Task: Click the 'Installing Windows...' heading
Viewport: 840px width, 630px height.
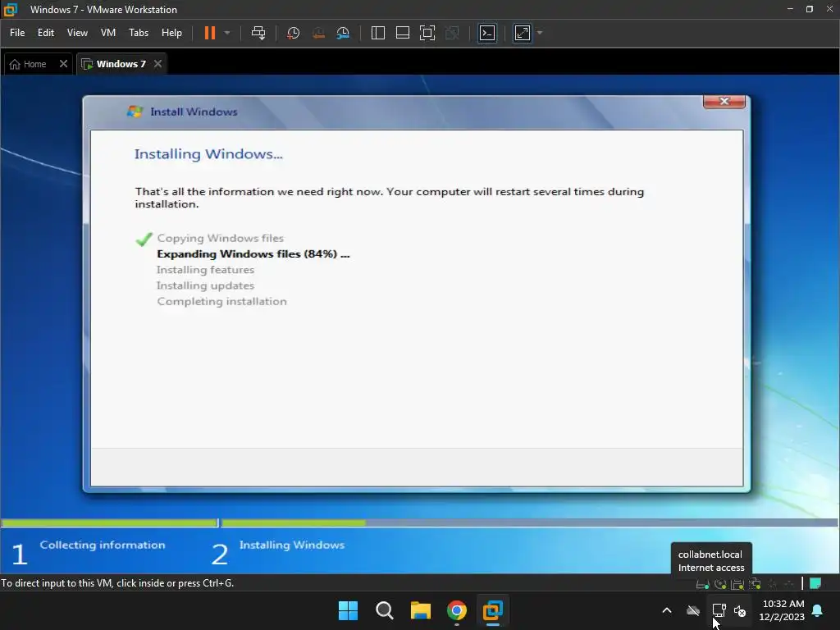Action: [x=208, y=154]
